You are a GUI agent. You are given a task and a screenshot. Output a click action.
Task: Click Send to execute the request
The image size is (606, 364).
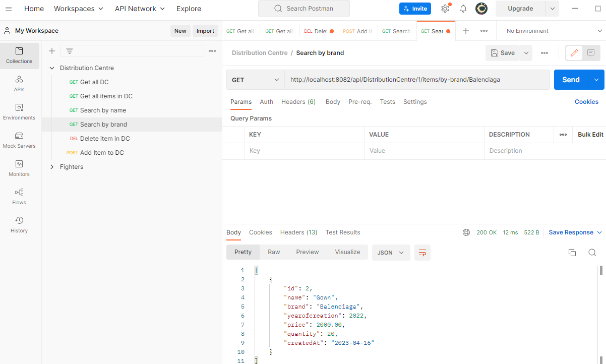(x=570, y=79)
